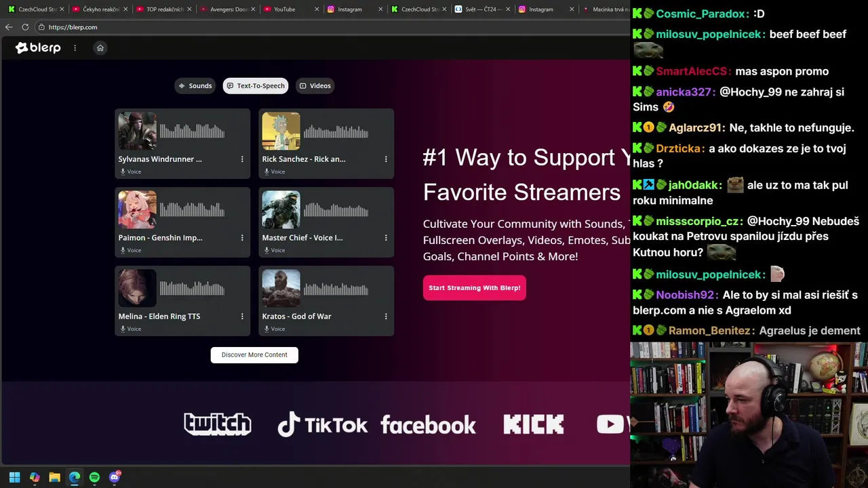This screenshot has height=488, width=868.
Task: Click the TikTok logo
Action: [x=323, y=424]
